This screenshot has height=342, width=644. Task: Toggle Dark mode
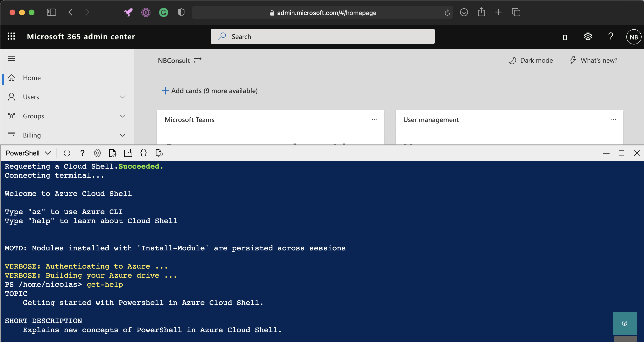tap(531, 60)
